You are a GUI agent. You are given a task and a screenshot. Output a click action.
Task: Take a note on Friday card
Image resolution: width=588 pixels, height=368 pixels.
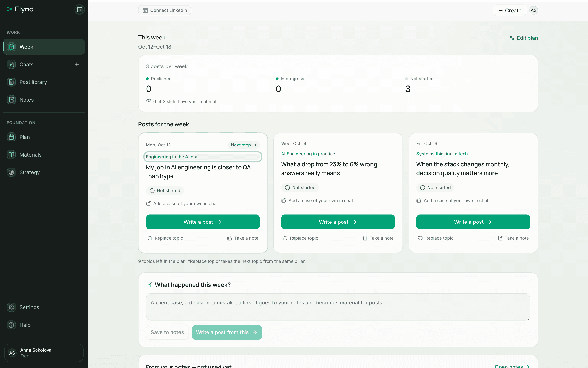click(x=513, y=238)
